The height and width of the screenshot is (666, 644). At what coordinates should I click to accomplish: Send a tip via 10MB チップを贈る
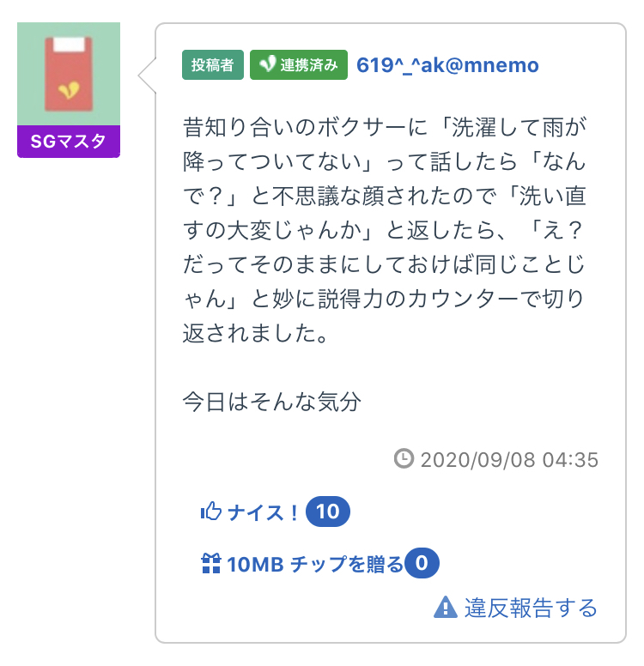(314, 564)
